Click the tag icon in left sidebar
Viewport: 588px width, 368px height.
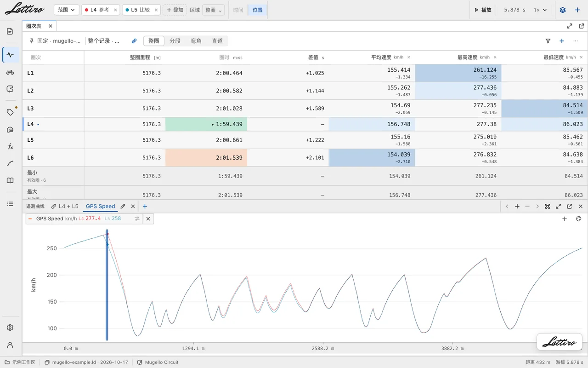click(x=10, y=112)
